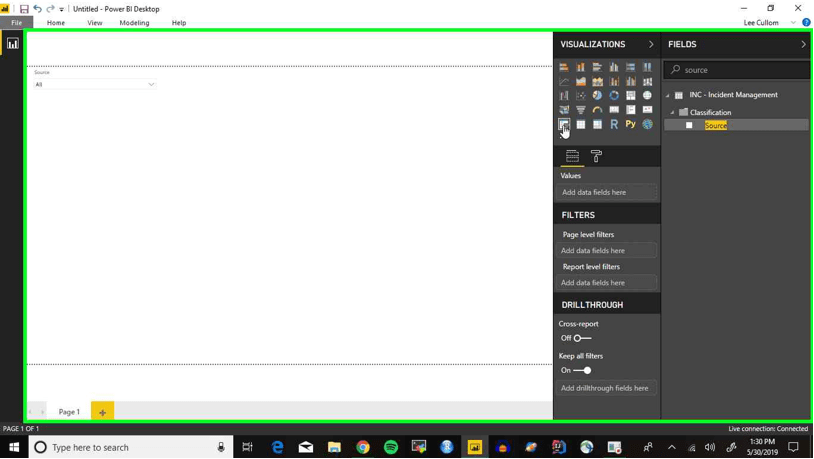Select the Line chart visualization
This screenshot has width=814, height=459.
[x=564, y=82]
